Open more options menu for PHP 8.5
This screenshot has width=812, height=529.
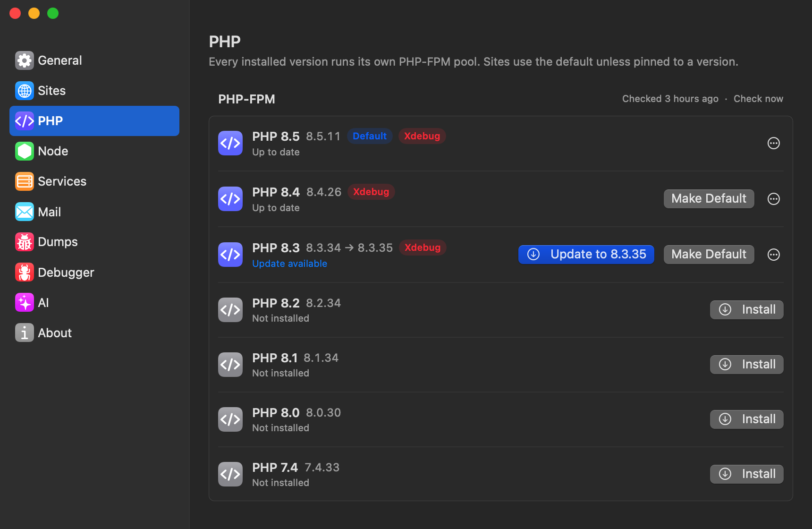774,143
